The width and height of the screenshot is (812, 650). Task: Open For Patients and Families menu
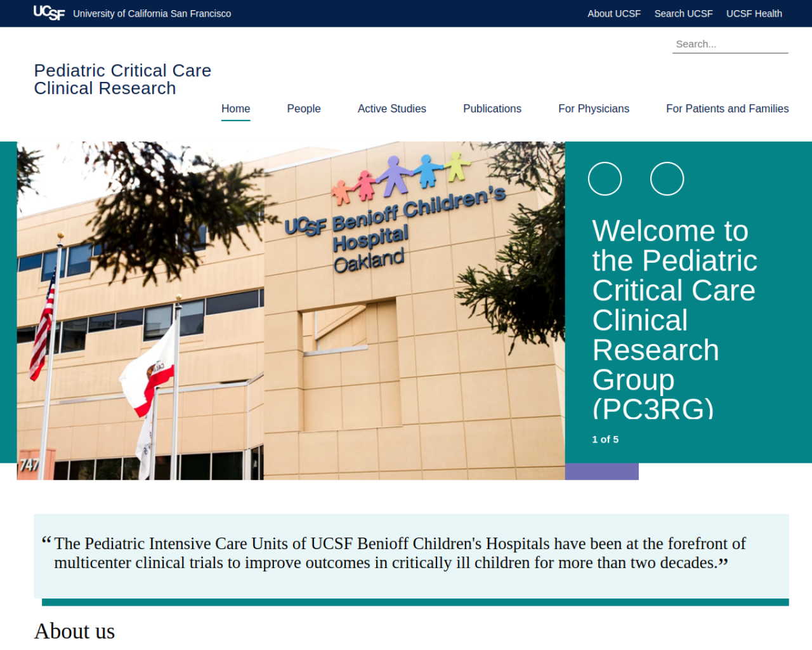(x=727, y=109)
